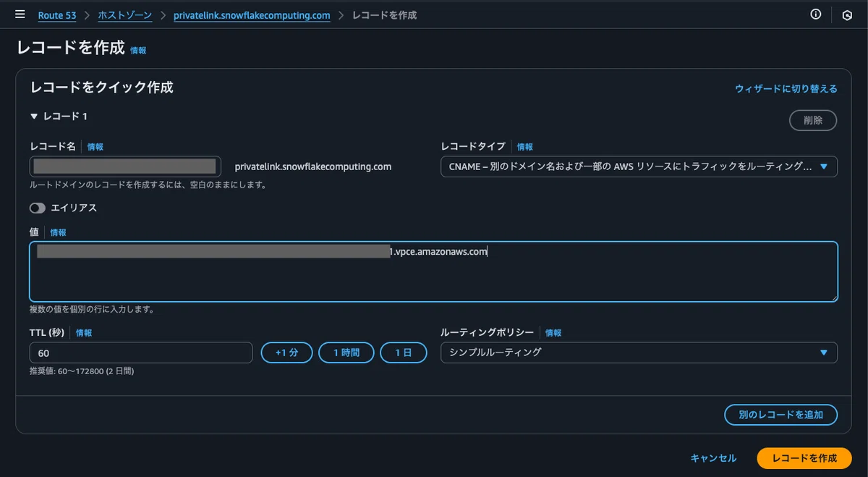
Task: Open 情報 link next to レコードタイプ
Action: (x=525, y=147)
